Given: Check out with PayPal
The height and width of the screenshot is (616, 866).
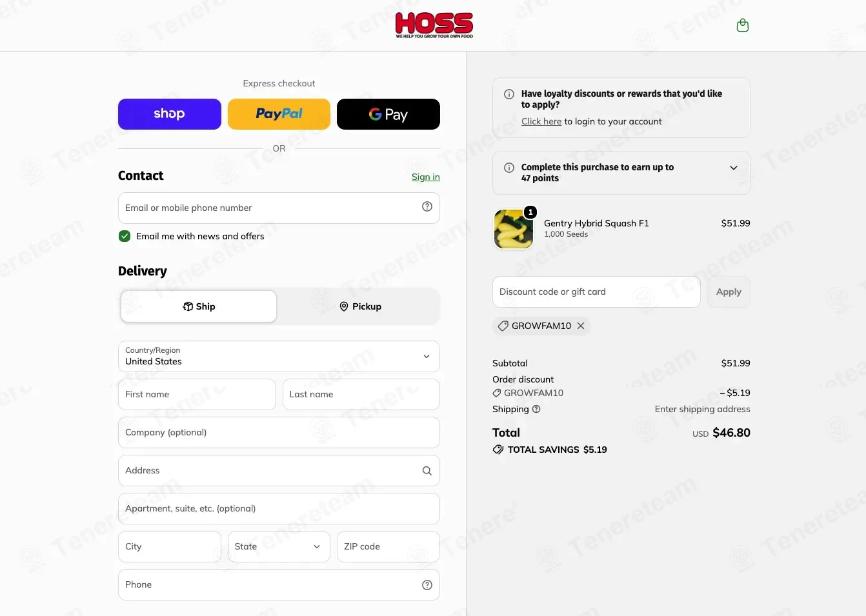Looking at the screenshot, I should coord(279,114).
